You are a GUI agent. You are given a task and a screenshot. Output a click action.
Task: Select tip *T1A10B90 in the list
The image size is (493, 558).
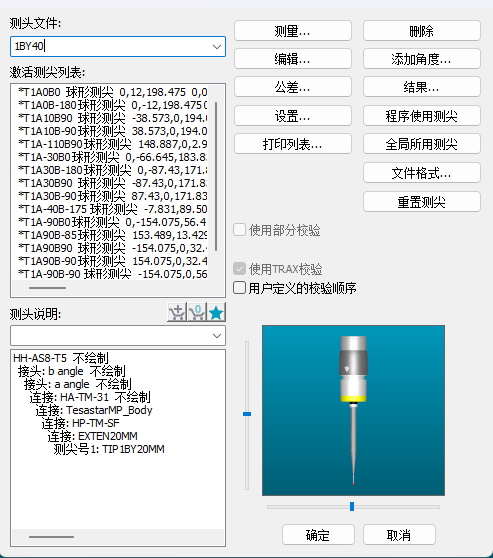pyautogui.click(x=112, y=118)
